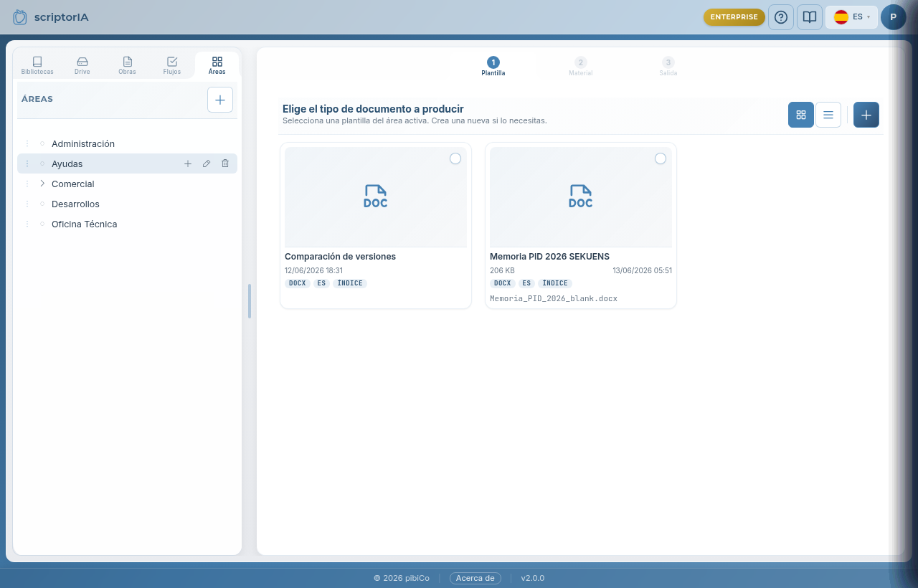The image size is (918, 588).
Task: Select Memoria PID 2026 SEKUENS radio circle
Action: coord(661,158)
